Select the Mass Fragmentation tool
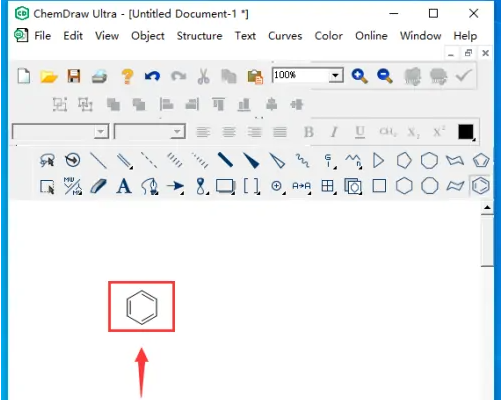Screen dimensions: 502x400 [72, 186]
